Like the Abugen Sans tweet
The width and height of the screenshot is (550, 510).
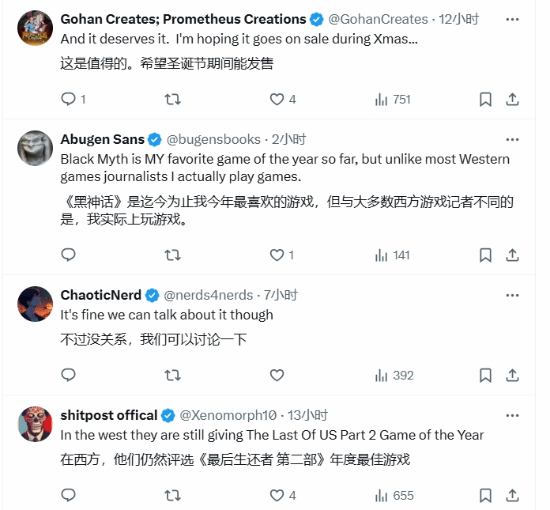281,255
